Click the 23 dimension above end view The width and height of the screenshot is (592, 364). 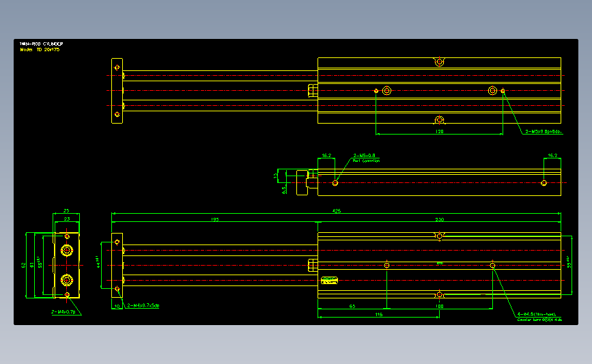[67, 219]
